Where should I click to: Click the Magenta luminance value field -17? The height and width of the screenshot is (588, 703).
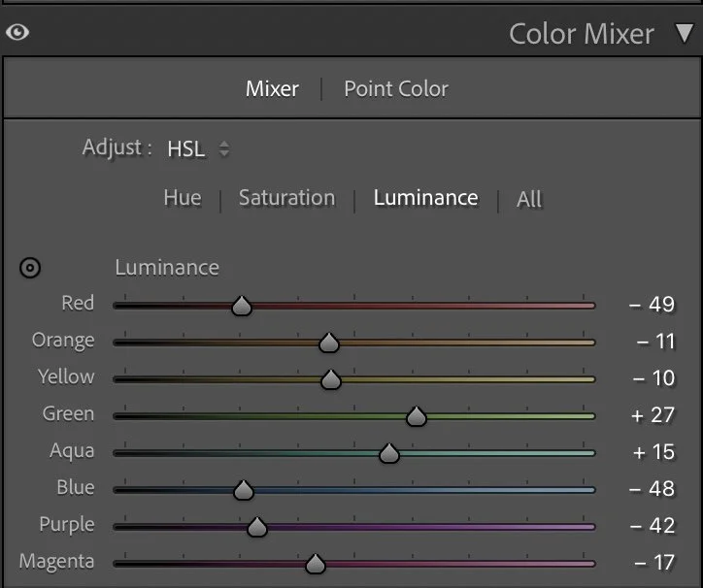654,563
